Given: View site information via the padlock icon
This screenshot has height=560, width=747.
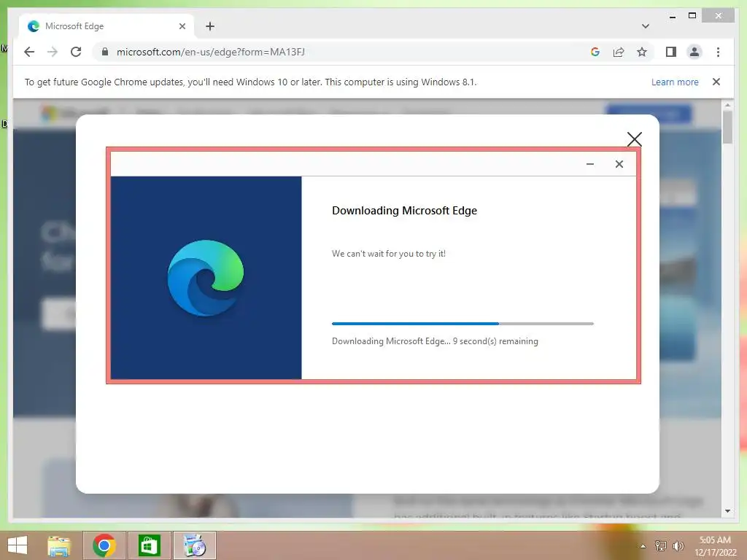Looking at the screenshot, I should pyautogui.click(x=105, y=52).
